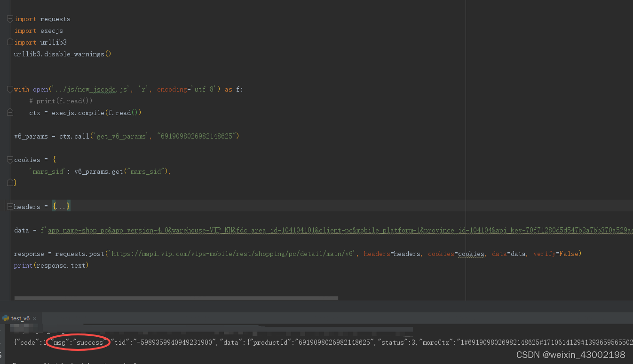633x364 pixels.
Task: Click 'print(response.text)' statement
Action: 51,265
